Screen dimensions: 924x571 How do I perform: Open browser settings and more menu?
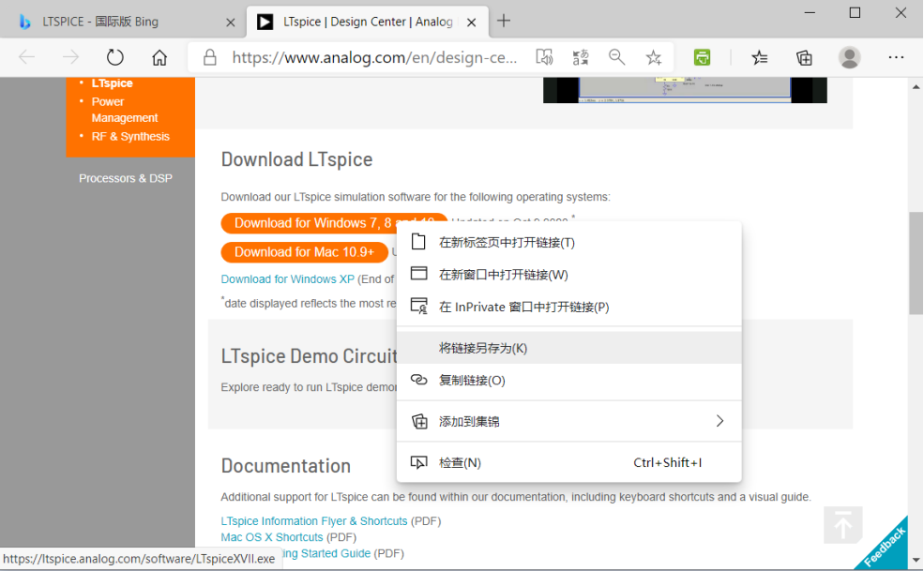coord(896,57)
